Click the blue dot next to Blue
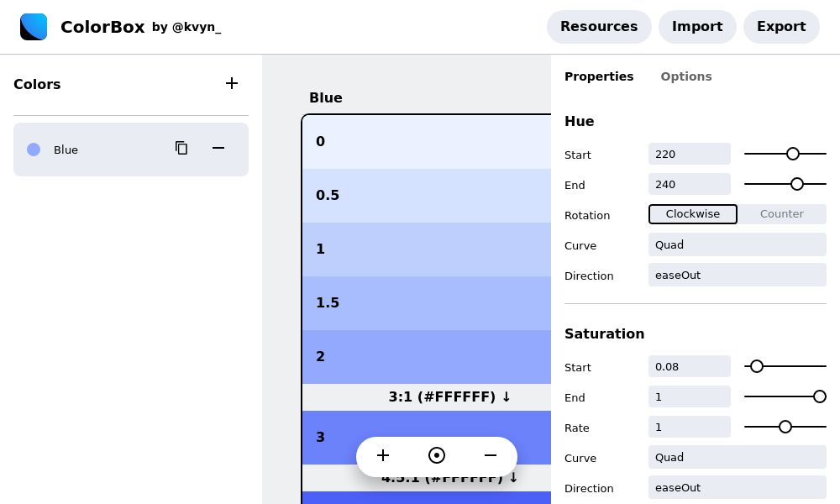The width and height of the screenshot is (840, 504). tap(34, 150)
